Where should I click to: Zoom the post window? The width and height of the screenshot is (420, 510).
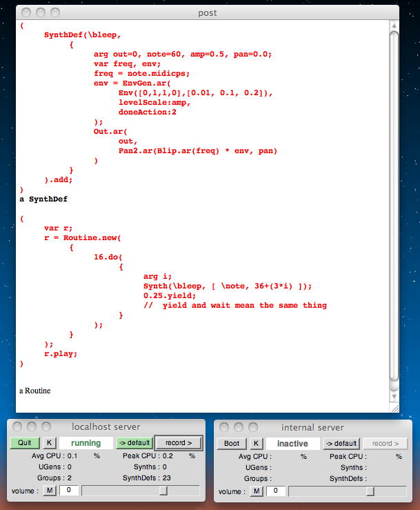tap(55, 12)
